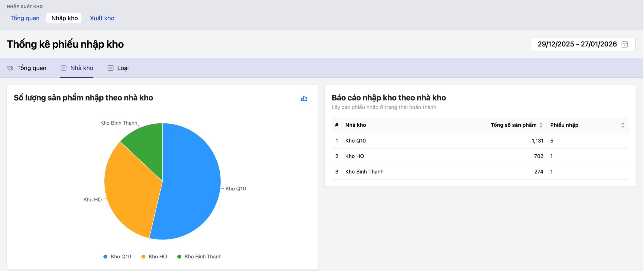The height and width of the screenshot is (271, 644).
Task: Toggle Kho Bình Thạnh legend item
Action: (x=199, y=256)
